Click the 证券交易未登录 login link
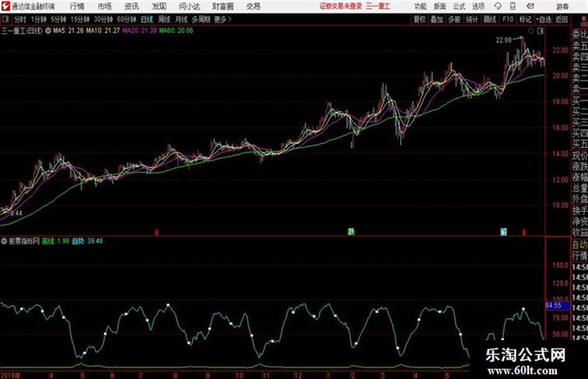This screenshot has height=379, width=588. (341, 6)
